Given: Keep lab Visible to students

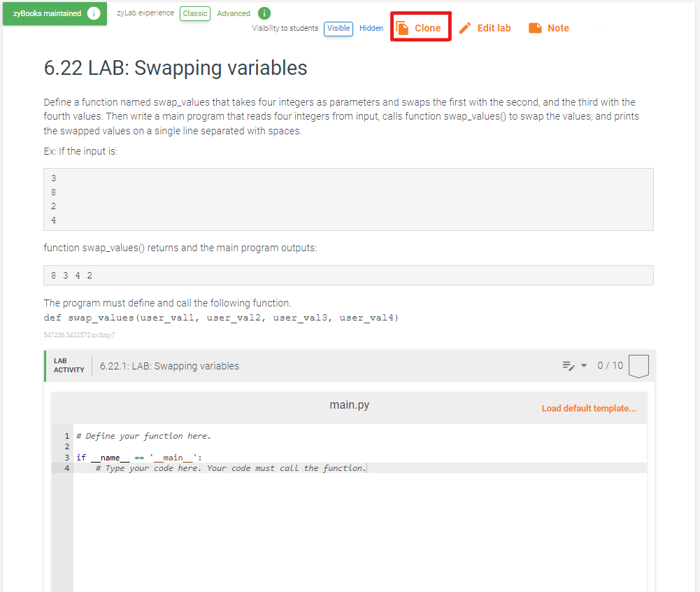Looking at the screenshot, I should pyautogui.click(x=338, y=29).
